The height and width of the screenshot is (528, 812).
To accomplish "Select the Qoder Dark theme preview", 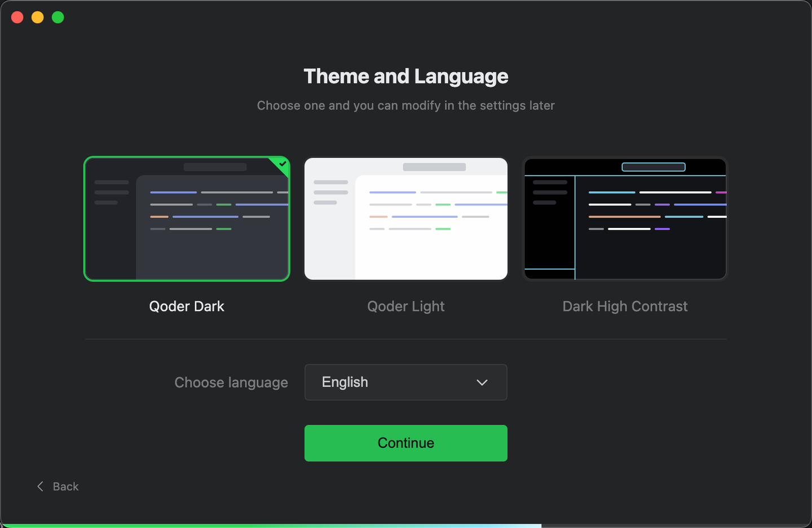I will tap(187, 219).
